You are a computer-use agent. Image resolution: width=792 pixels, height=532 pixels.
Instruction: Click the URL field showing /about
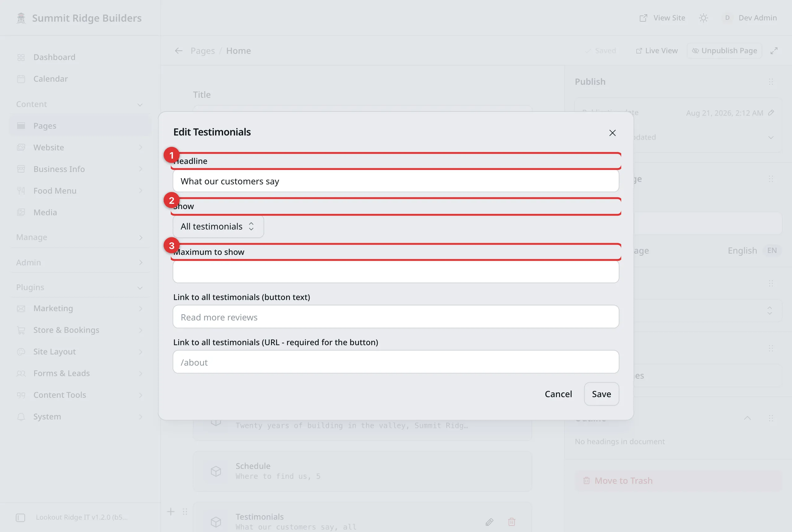coord(396,362)
